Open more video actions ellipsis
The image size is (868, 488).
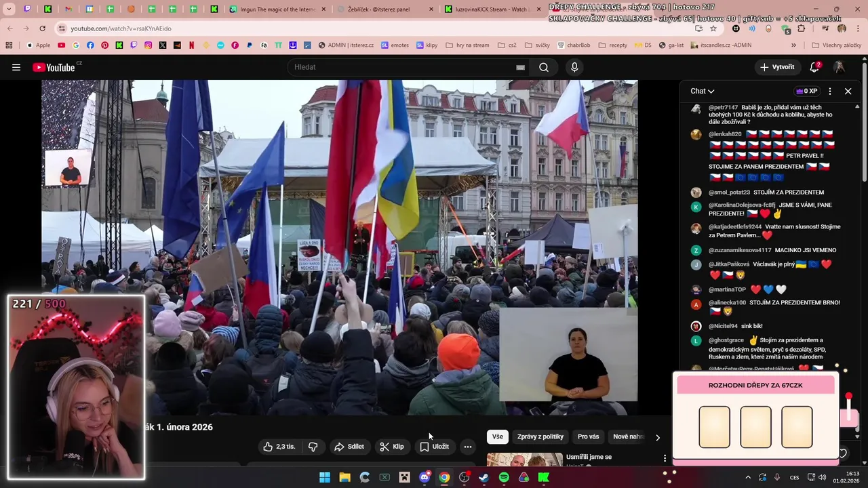click(x=467, y=447)
